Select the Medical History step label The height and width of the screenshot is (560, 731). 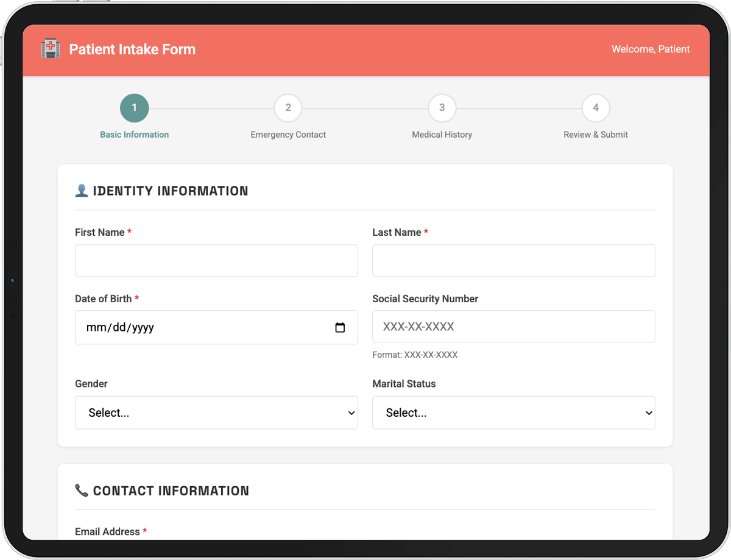pyautogui.click(x=442, y=135)
